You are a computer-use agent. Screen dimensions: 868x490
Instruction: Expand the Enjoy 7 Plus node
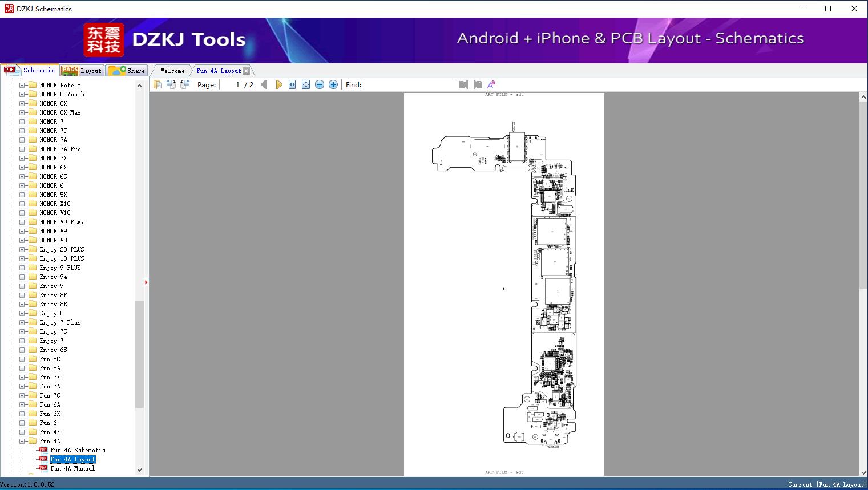click(22, 322)
